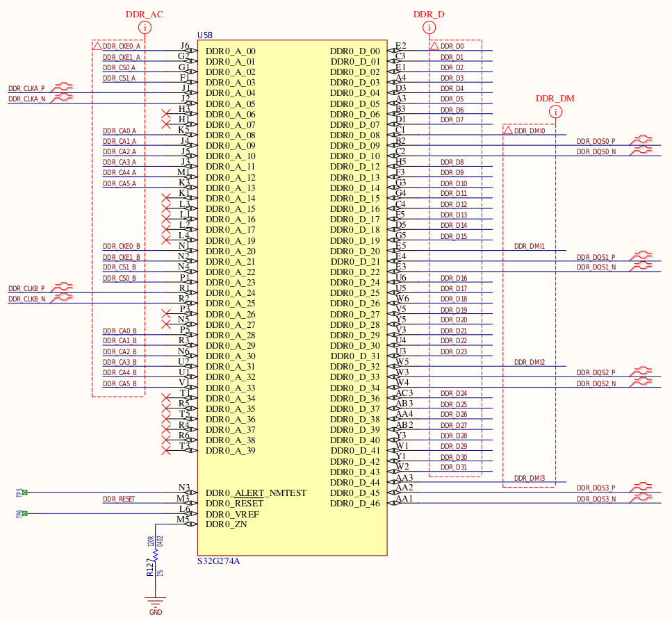Select the S32G274A part name text
Screen dimensions: 672x621
(x=219, y=561)
